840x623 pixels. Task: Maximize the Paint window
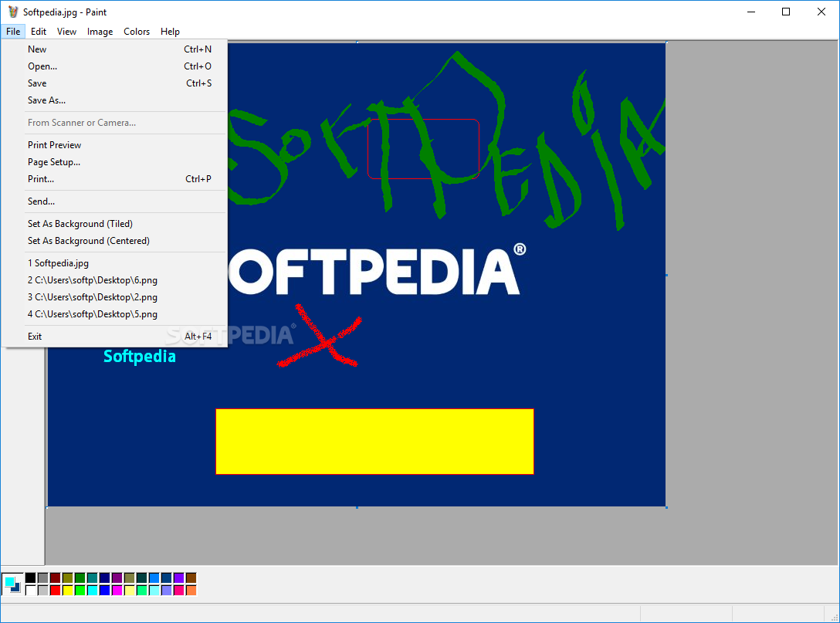tap(786, 12)
